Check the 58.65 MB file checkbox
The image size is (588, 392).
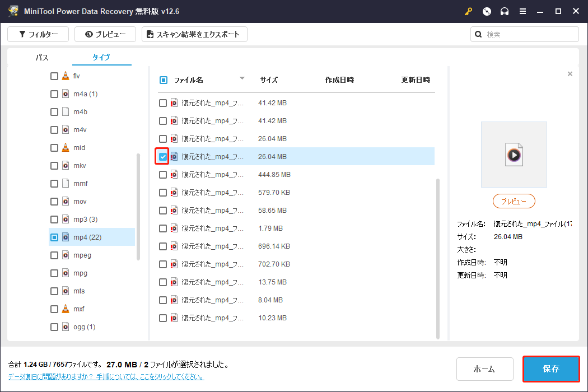(x=163, y=211)
